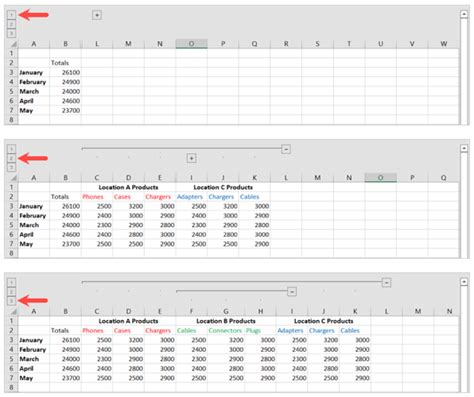Select column L header in totals-only sheet
The height and width of the screenshot is (397, 474).
(97, 44)
